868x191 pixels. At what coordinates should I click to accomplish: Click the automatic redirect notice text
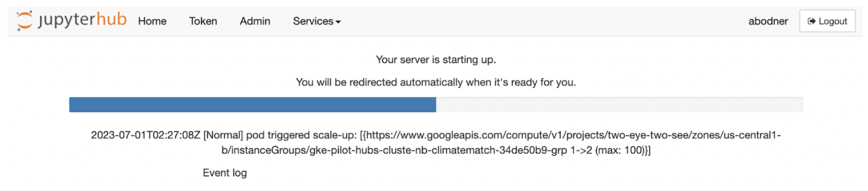[436, 82]
